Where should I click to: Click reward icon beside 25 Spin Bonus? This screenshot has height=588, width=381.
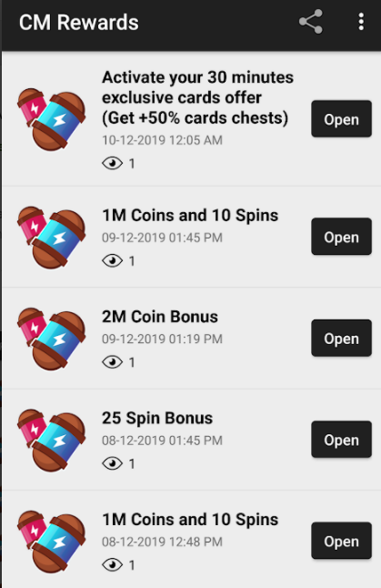[51, 441]
